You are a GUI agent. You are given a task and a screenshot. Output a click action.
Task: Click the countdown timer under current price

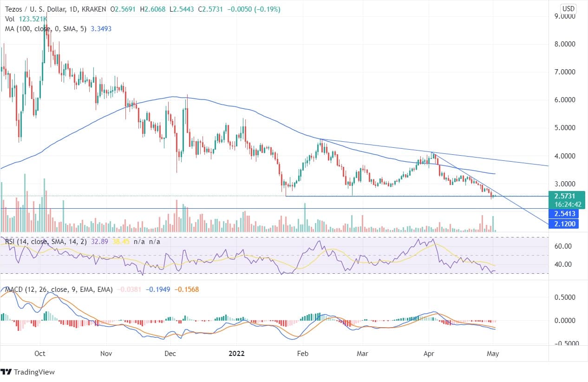pyautogui.click(x=568, y=204)
